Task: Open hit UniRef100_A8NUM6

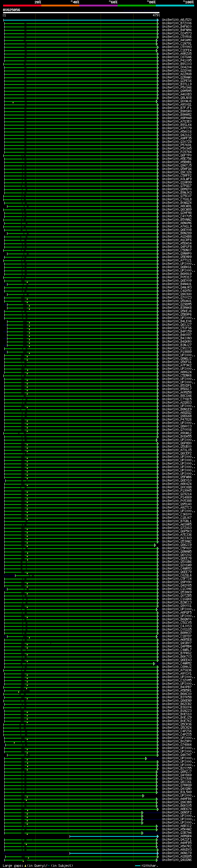Action: pyautogui.click(x=177, y=223)
